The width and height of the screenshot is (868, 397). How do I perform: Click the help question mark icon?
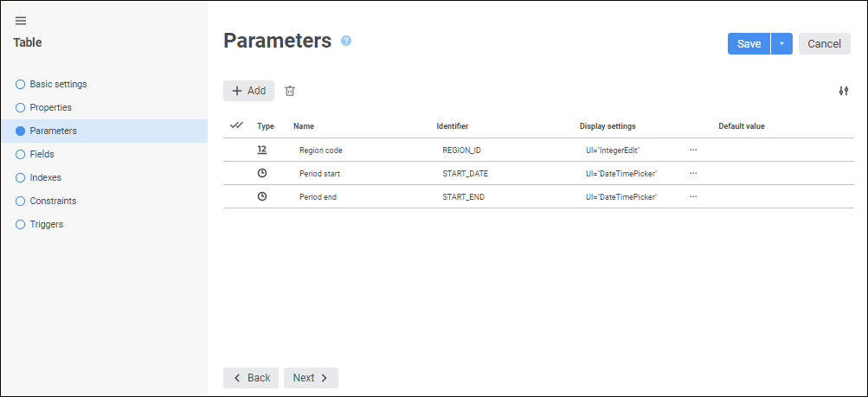tap(346, 41)
